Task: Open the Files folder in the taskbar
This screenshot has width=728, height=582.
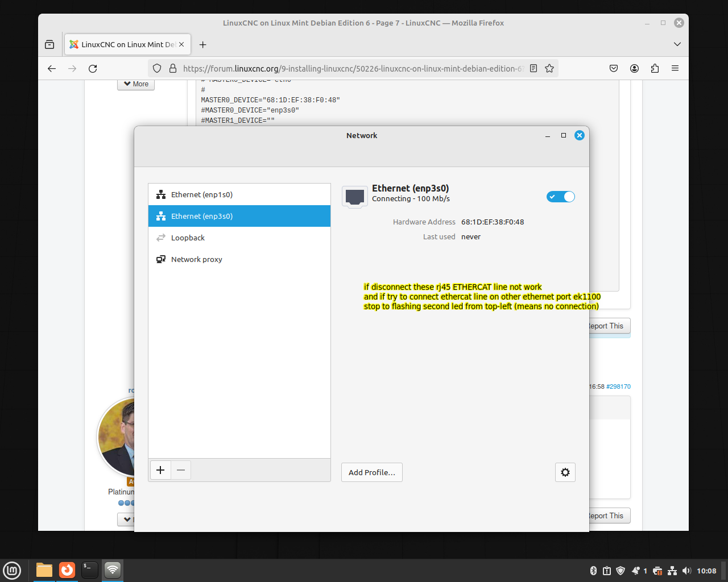Action: (x=44, y=570)
